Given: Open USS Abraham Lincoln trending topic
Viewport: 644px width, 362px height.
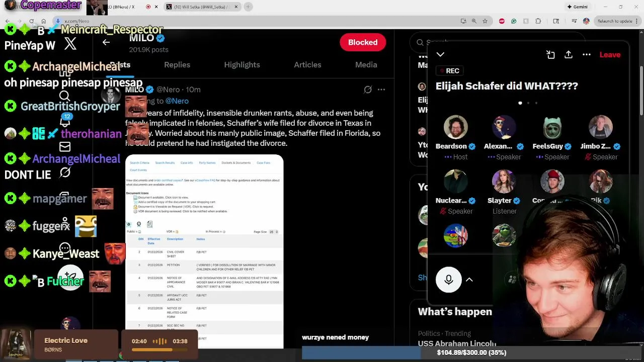Looking at the screenshot, I should tap(457, 343).
